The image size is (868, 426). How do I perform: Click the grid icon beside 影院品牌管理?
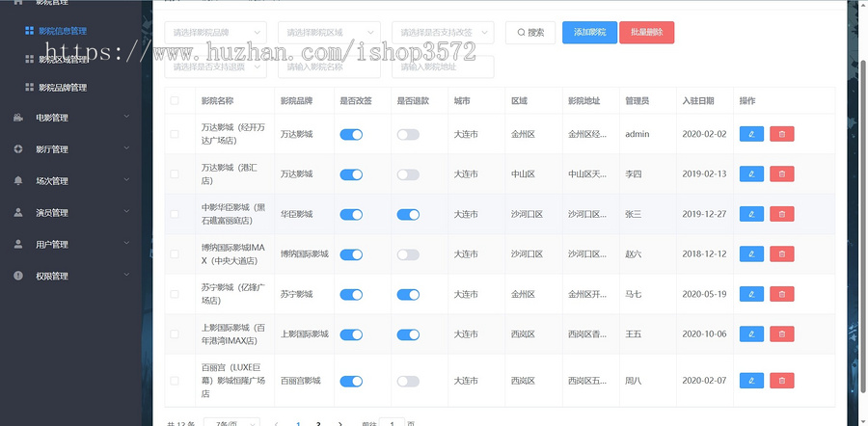29,88
